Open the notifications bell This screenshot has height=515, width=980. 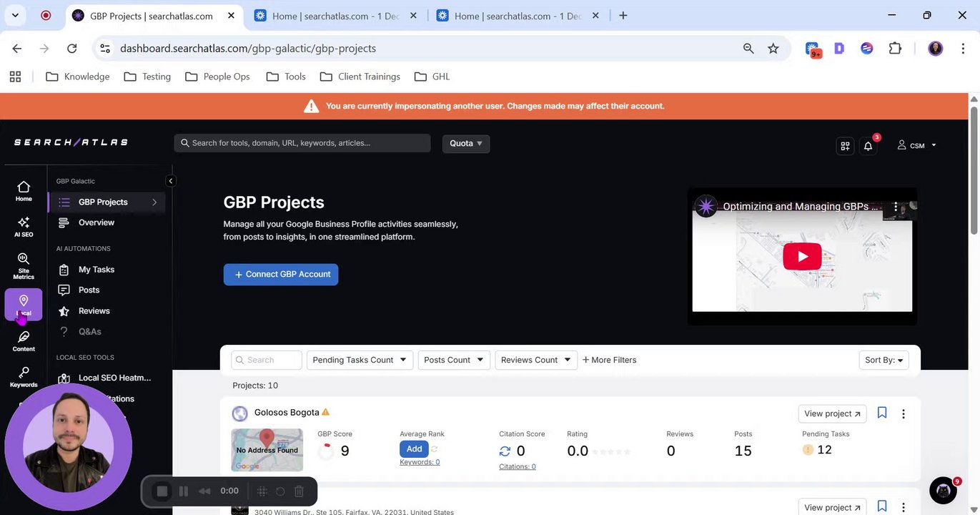868,145
